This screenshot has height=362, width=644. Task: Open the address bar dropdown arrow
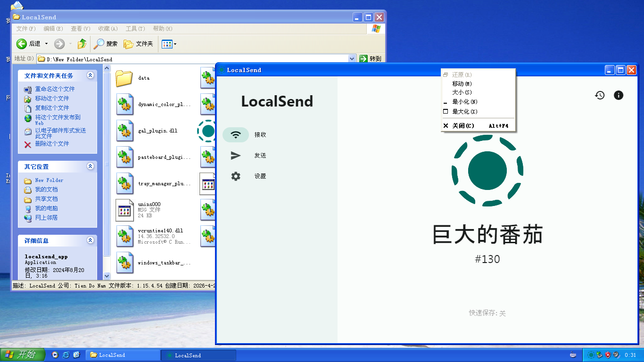pyautogui.click(x=352, y=59)
